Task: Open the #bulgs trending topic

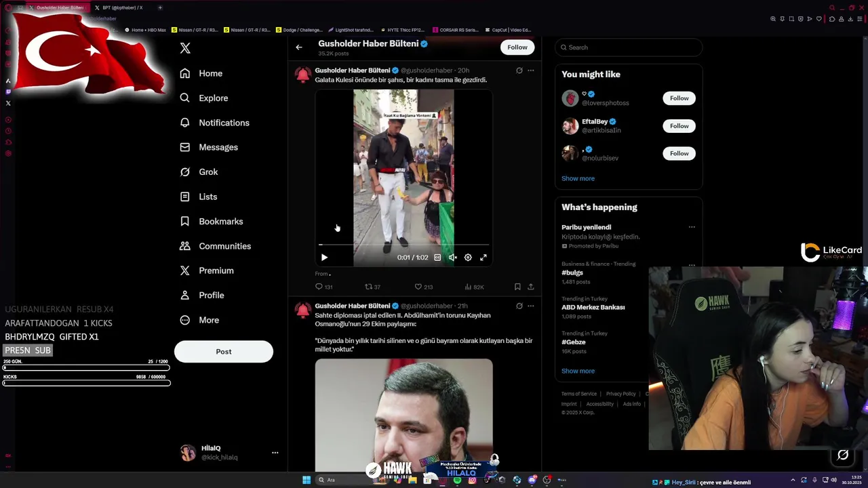Action: (572, 272)
